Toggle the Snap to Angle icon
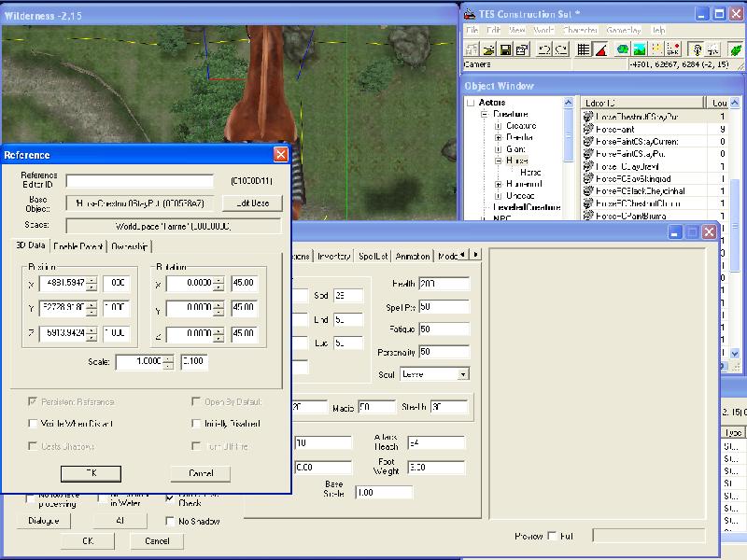The width and height of the screenshot is (747, 560). click(600, 49)
